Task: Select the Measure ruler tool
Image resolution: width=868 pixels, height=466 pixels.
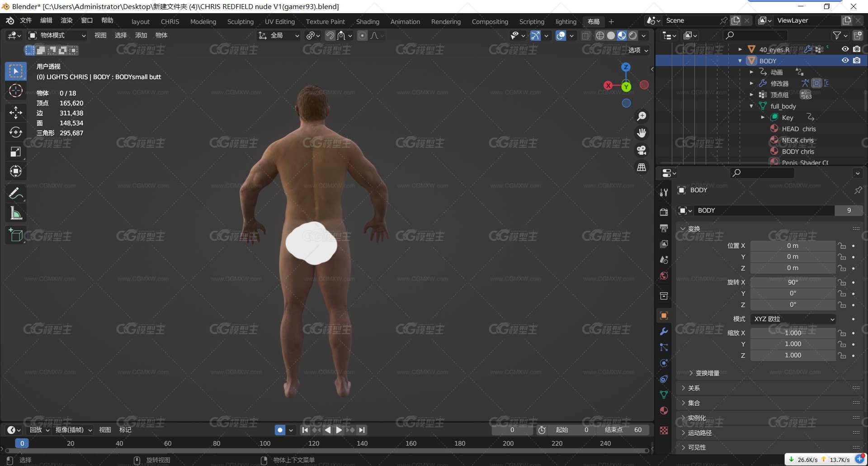Action: click(x=16, y=213)
